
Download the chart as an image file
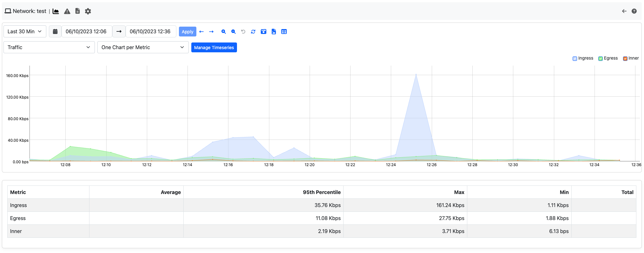pyautogui.click(x=274, y=32)
